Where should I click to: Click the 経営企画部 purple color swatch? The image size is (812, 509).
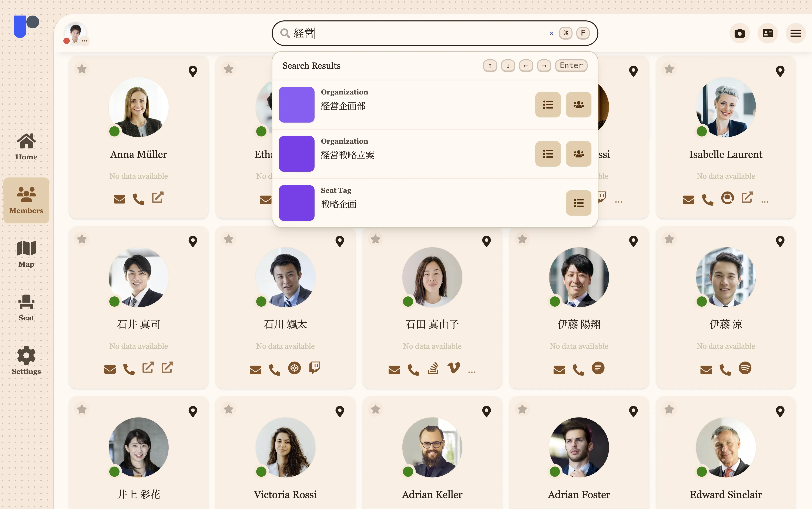pos(296,105)
